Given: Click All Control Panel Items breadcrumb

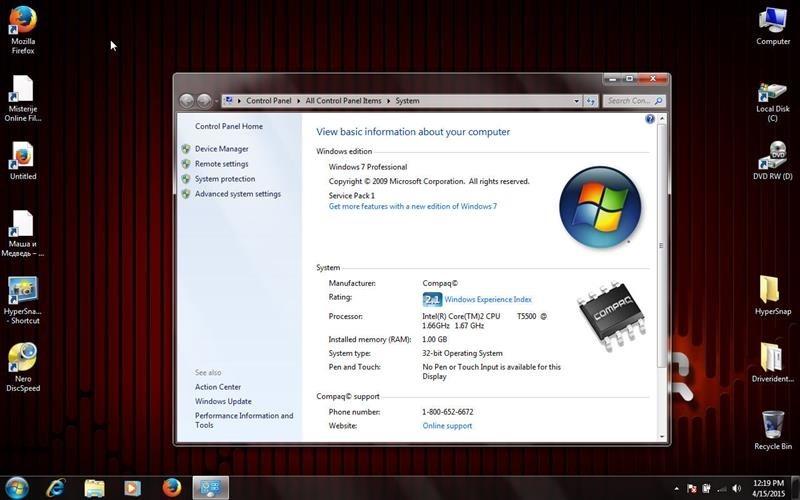Looking at the screenshot, I should tap(343, 101).
